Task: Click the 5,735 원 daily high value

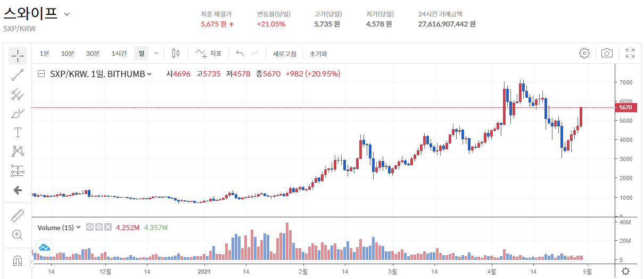Action: [x=327, y=24]
